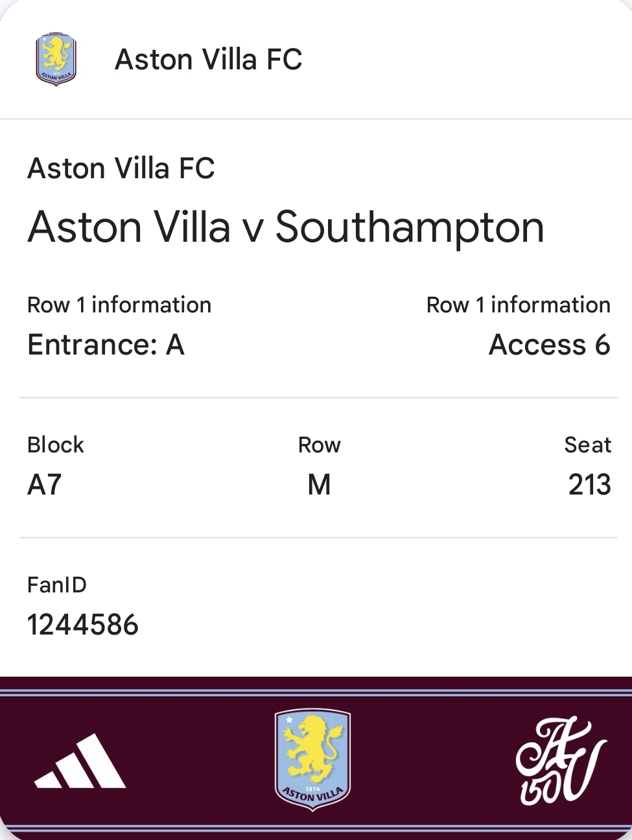
Task: Tap the Row M value
Action: [319, 484]
